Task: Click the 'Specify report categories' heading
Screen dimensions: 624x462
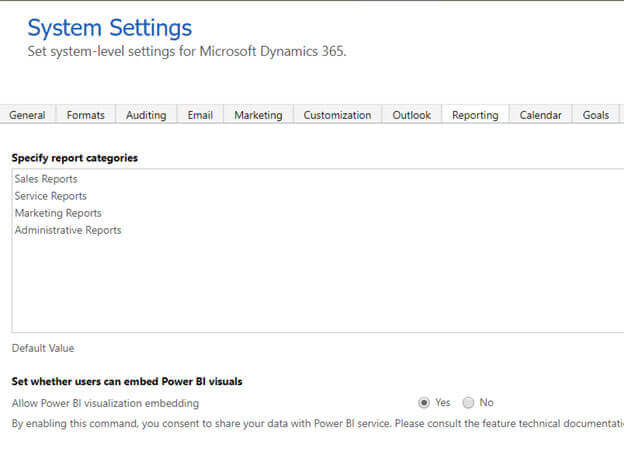Action: [75, 158]
